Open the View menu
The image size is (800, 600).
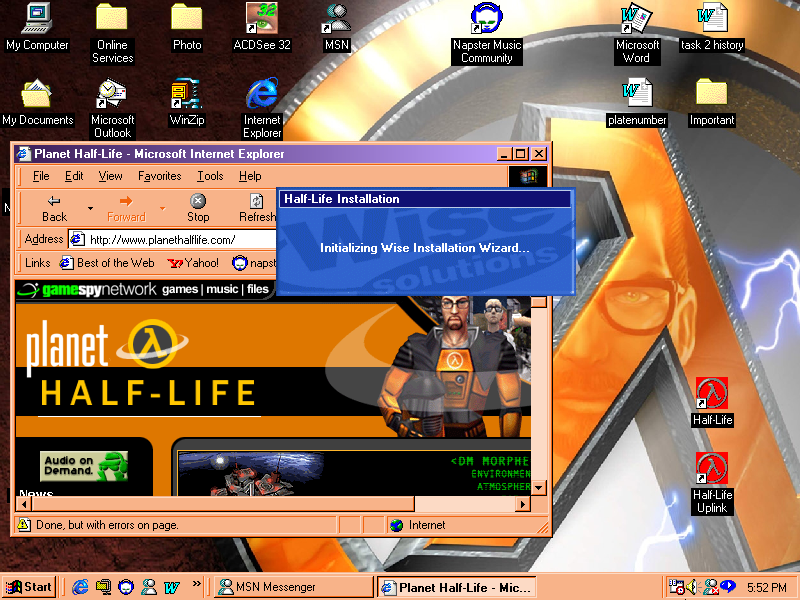click(110, 176)
